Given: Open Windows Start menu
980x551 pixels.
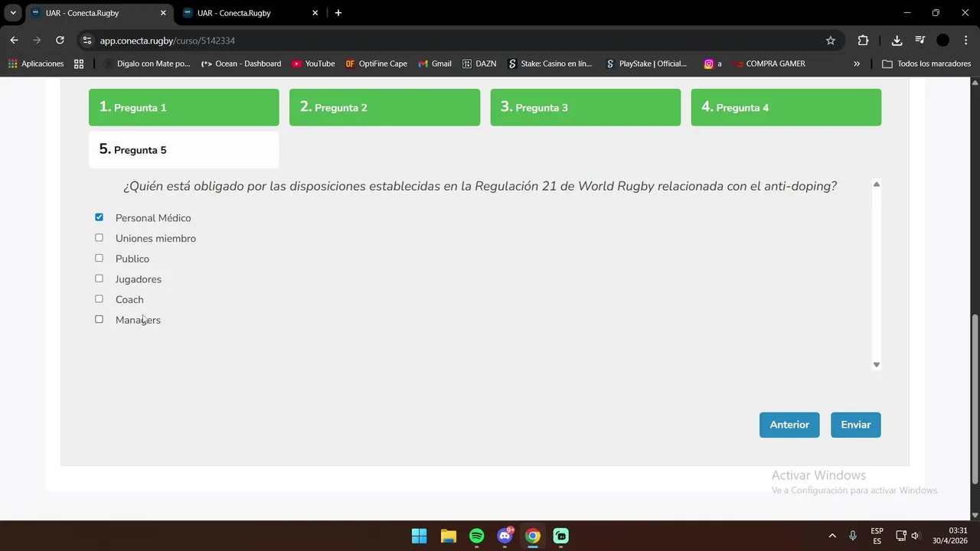Looking at the screenshot, I should tap(420, 536).
